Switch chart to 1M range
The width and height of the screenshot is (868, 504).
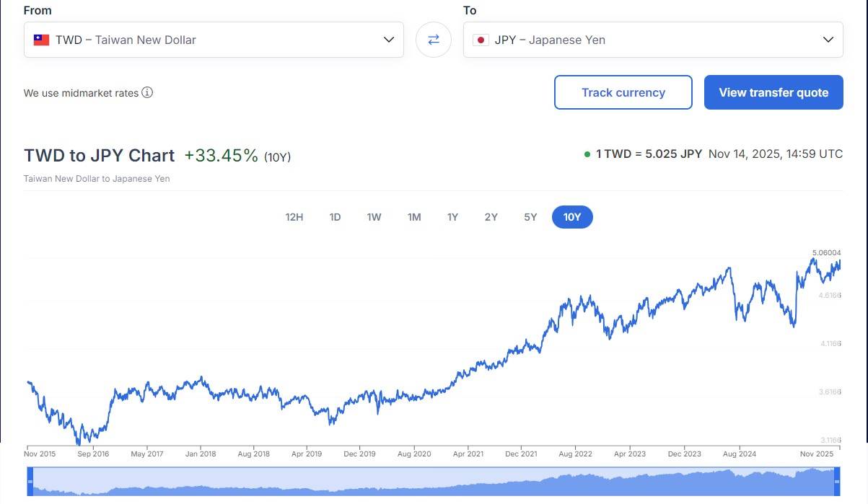(414, 217)
